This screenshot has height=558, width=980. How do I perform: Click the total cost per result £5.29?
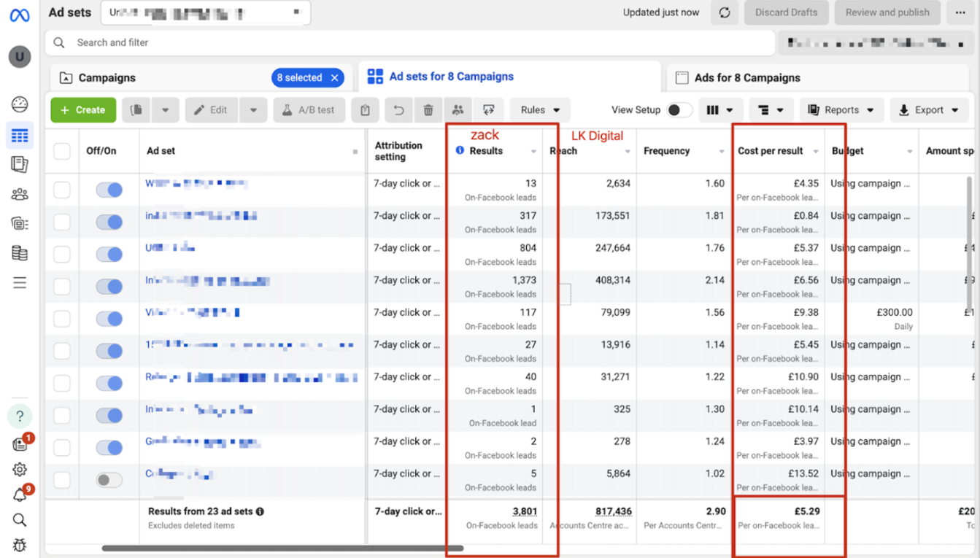coord(806,511)
